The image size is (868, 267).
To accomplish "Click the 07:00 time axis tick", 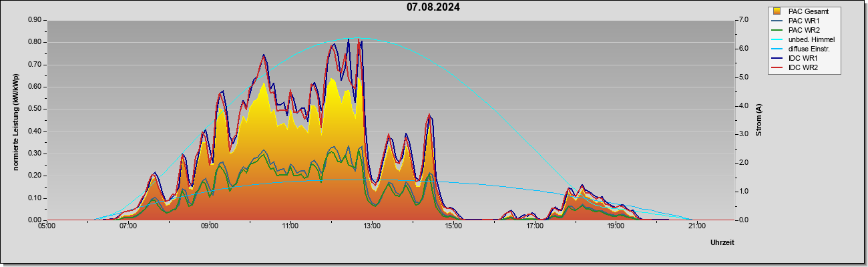I will coord(128,226).
